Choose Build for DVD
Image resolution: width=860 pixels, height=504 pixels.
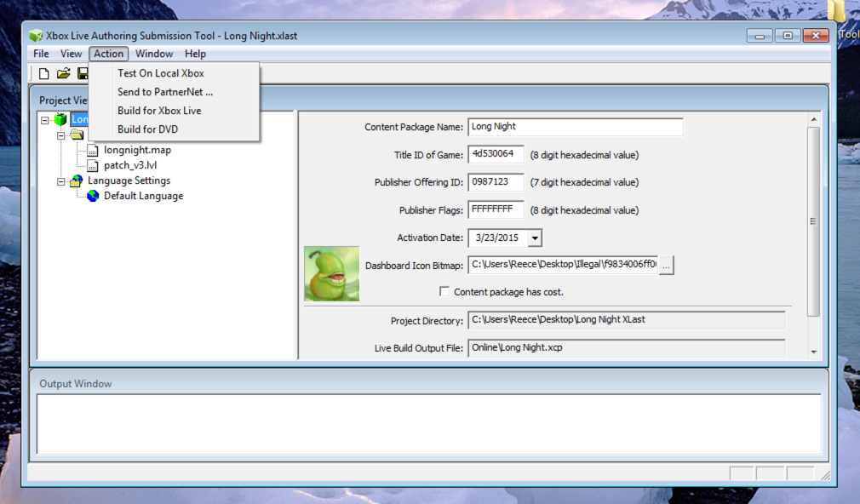[x=174, y=129]
